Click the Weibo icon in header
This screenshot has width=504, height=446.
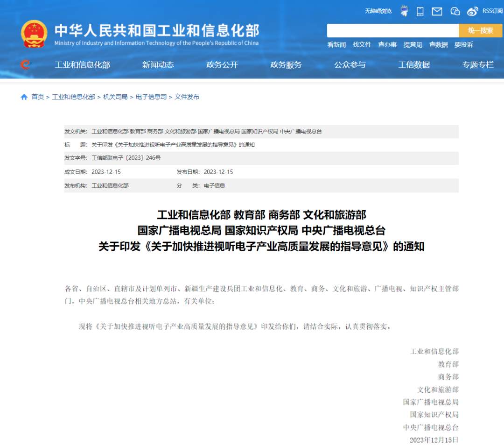click(x=473, y=11)
